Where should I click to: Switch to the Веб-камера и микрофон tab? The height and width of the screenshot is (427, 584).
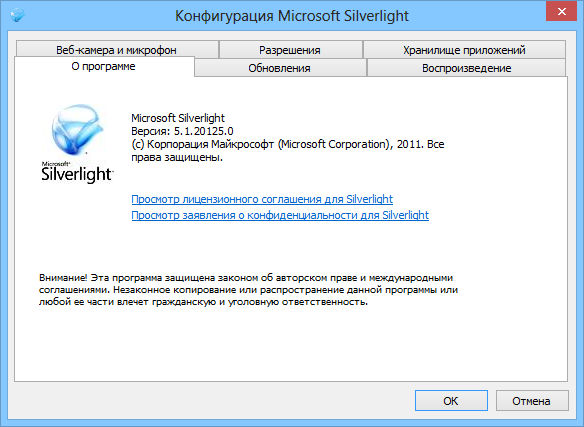(x=117, y=50)
